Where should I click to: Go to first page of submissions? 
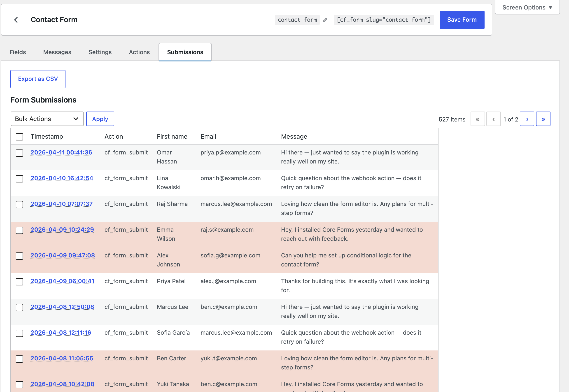[477, 119]
